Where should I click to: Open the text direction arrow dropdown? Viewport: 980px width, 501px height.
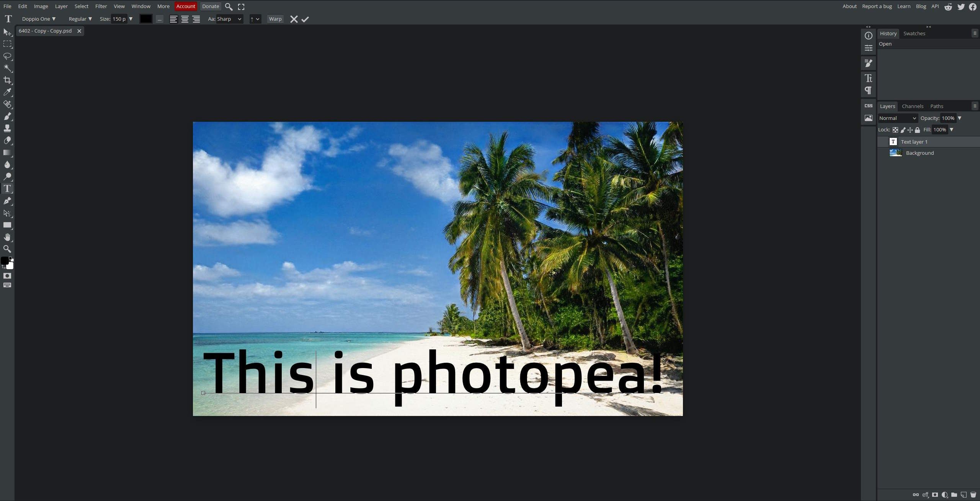255,19
